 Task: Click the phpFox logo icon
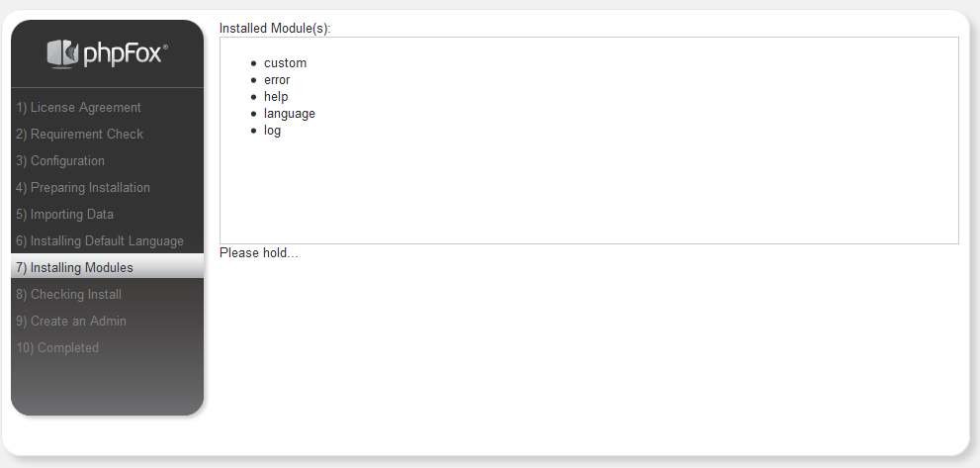pyautogui.click(x=62, y=53)
